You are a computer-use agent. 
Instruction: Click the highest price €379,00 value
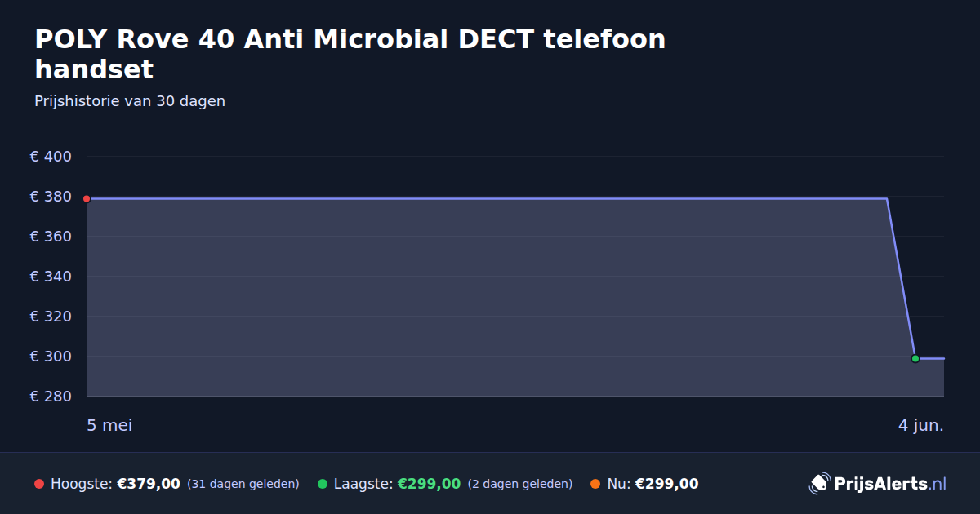point(149,484)
